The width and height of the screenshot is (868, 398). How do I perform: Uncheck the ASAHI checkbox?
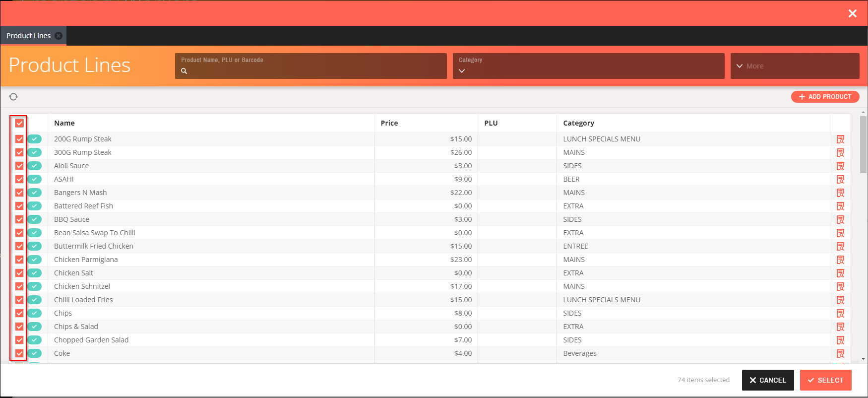[x=19, y=179]
